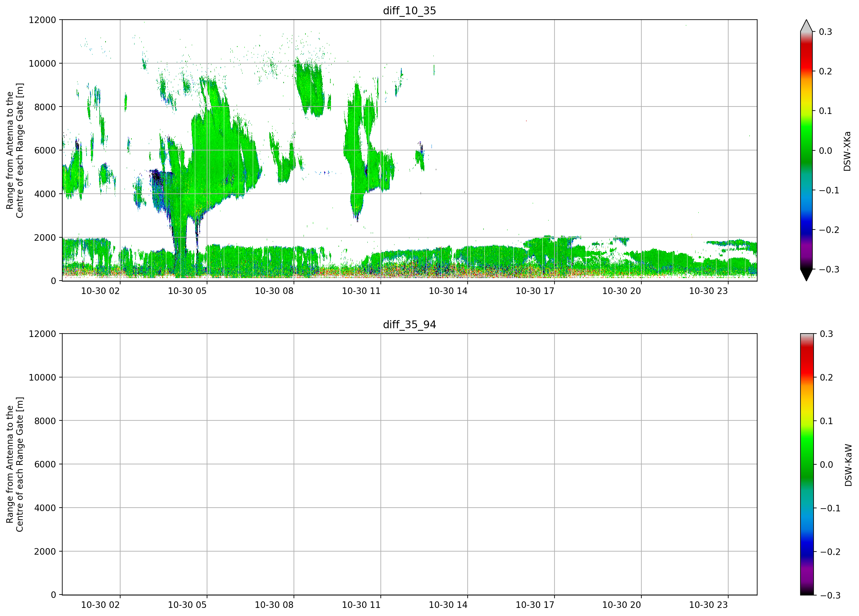Image resolution: width=859 pixels, height=616 pixels.
Task: Click 0 y-tick in diff_10_35 plot
Action: point(54,281)
